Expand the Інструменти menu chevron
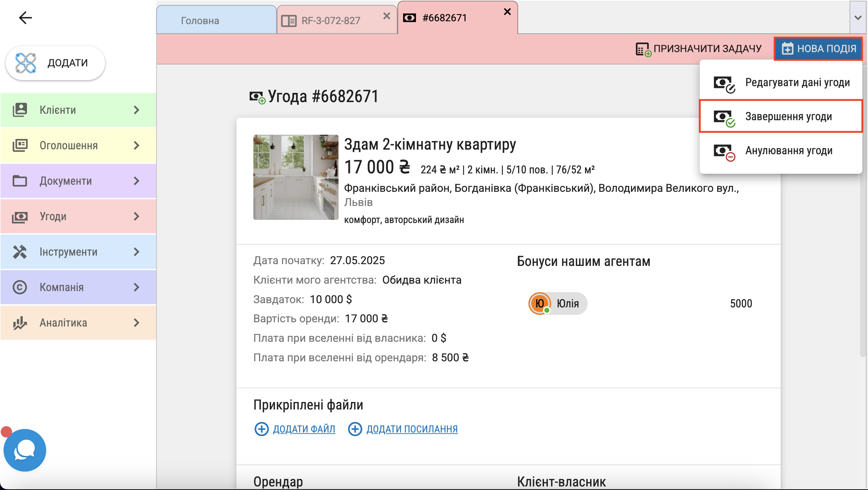The image size is (868, 490). (x=137, y=252)
